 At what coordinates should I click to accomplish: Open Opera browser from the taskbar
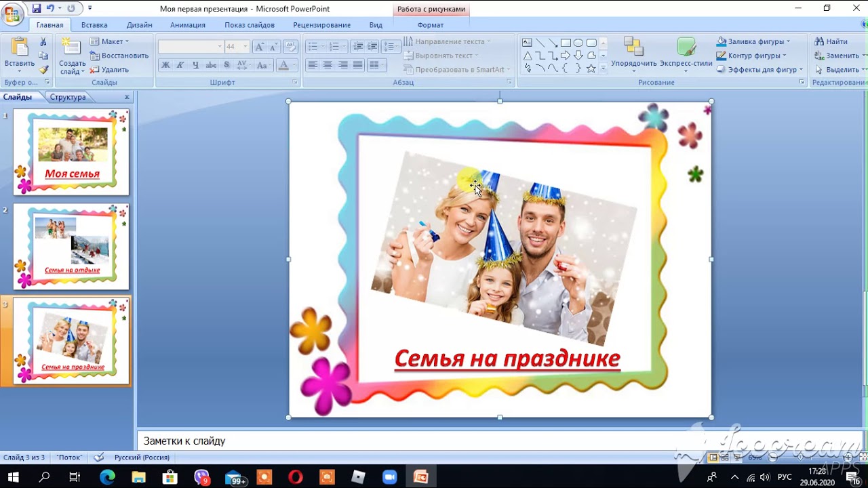[x=296, y=477]
